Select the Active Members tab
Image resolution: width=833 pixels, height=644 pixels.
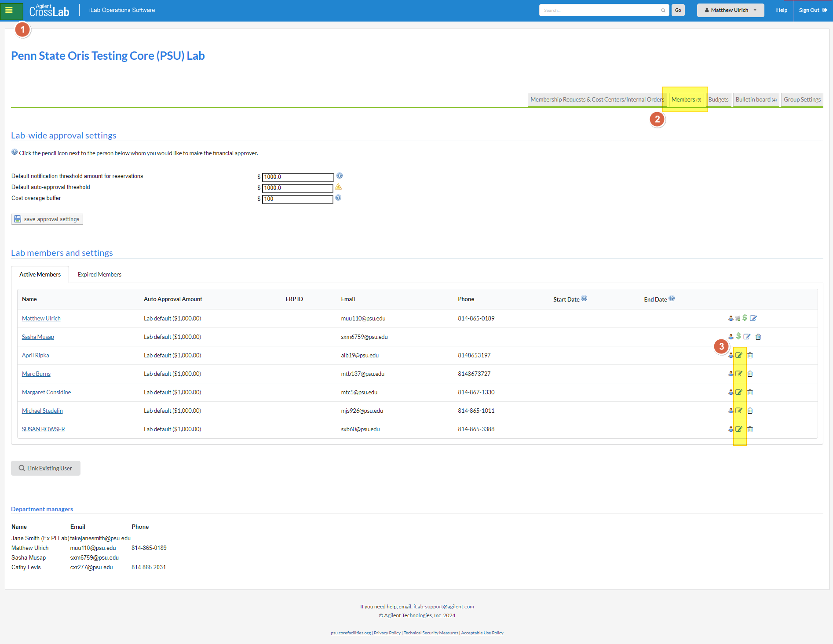pyautogui.click(x=40, y=274)
